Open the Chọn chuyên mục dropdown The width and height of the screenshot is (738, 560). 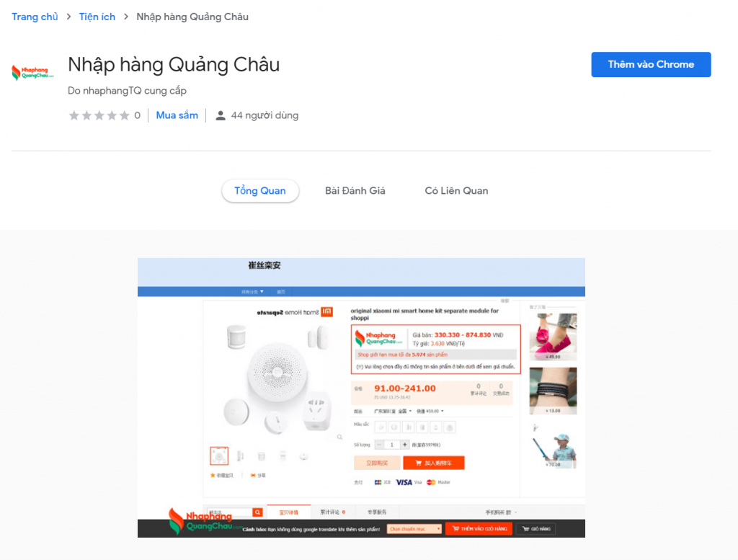414,529
